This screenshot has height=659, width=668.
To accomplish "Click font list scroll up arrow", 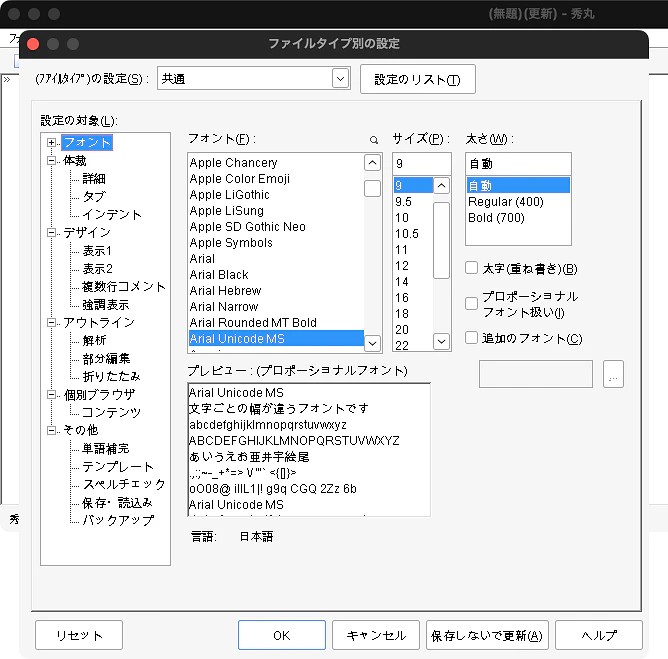I will pos(372,162).
